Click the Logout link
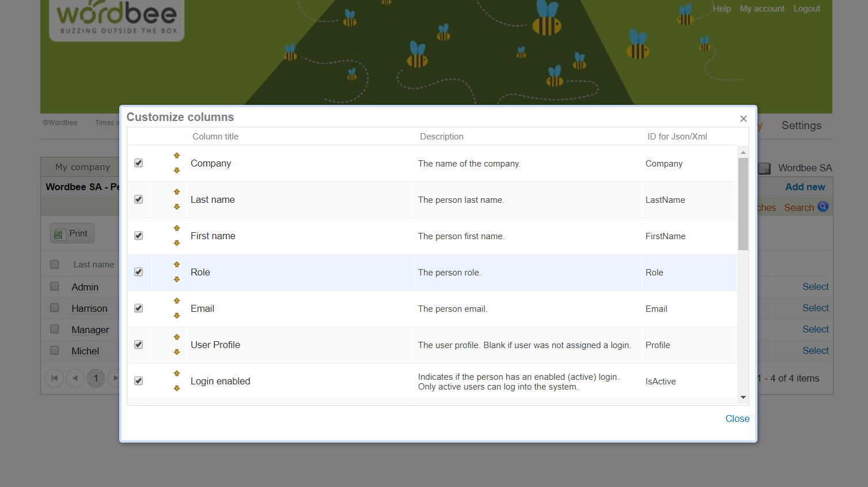This screenshot has height=487, width=868. click(806, 9)
